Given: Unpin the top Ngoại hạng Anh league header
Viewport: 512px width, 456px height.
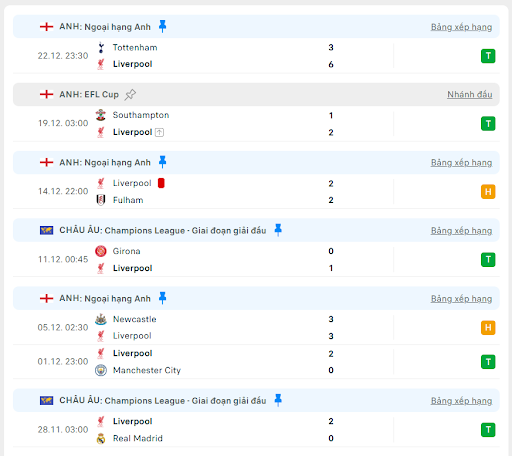Looking at the screenshot, I should coord(162,26).
